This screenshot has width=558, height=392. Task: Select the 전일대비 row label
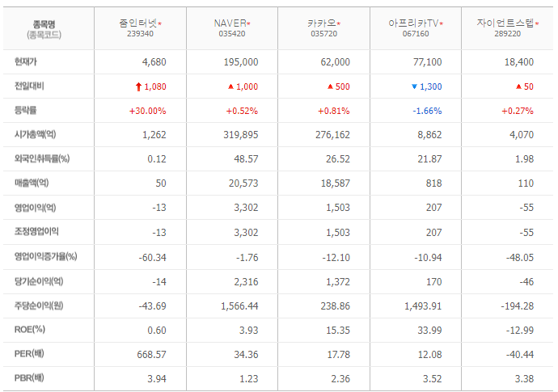tap(29, 86)
